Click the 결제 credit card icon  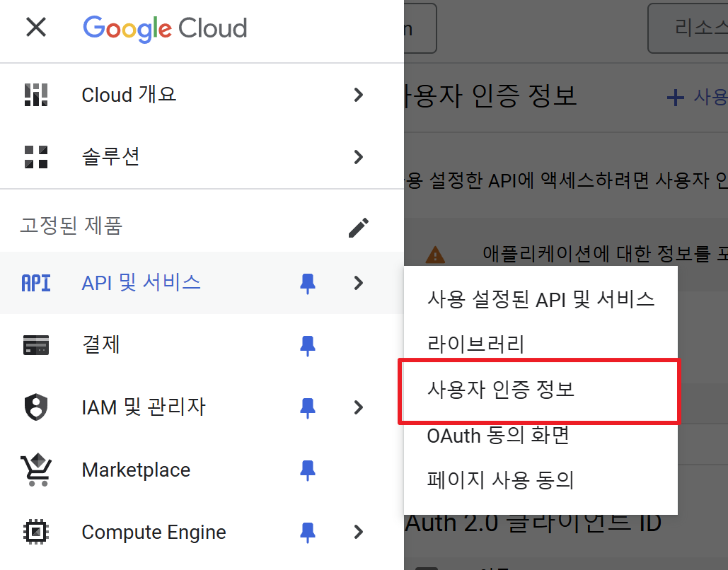point(36,345)
